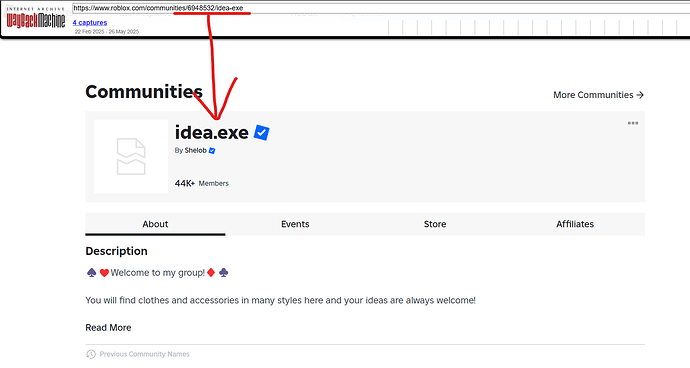Click the idea.exe community title

click(x=212, y=132)
